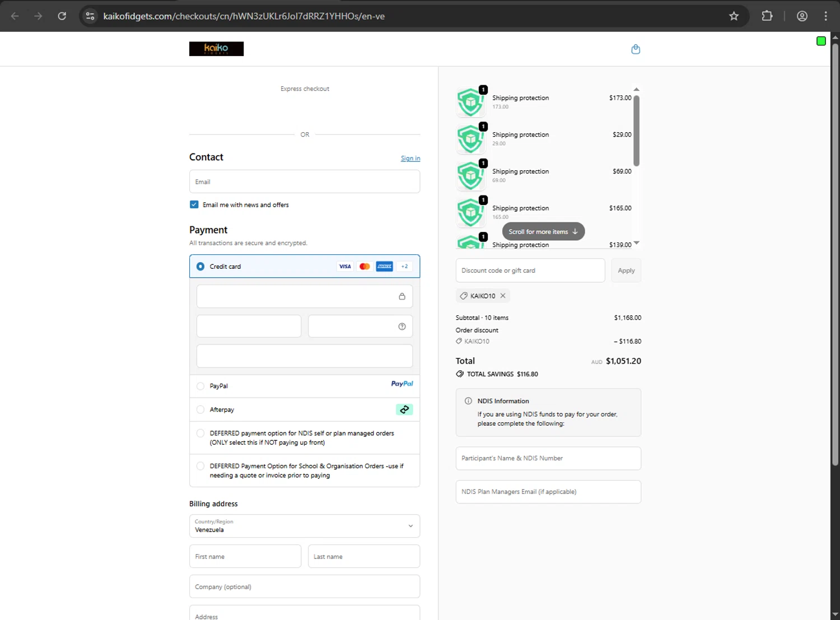Show the +2 additional card types

click(404, 267)
